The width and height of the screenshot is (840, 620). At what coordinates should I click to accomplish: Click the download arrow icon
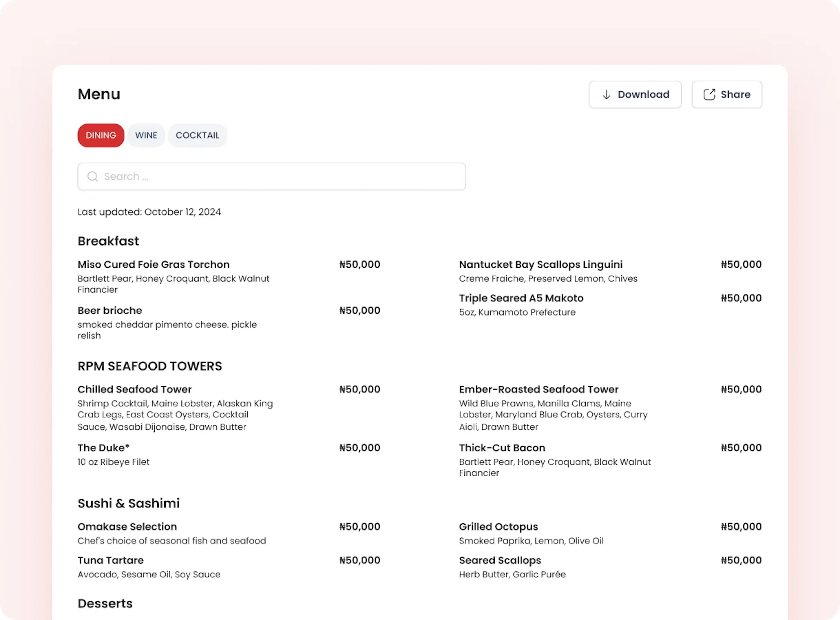(x=606, y=95)
